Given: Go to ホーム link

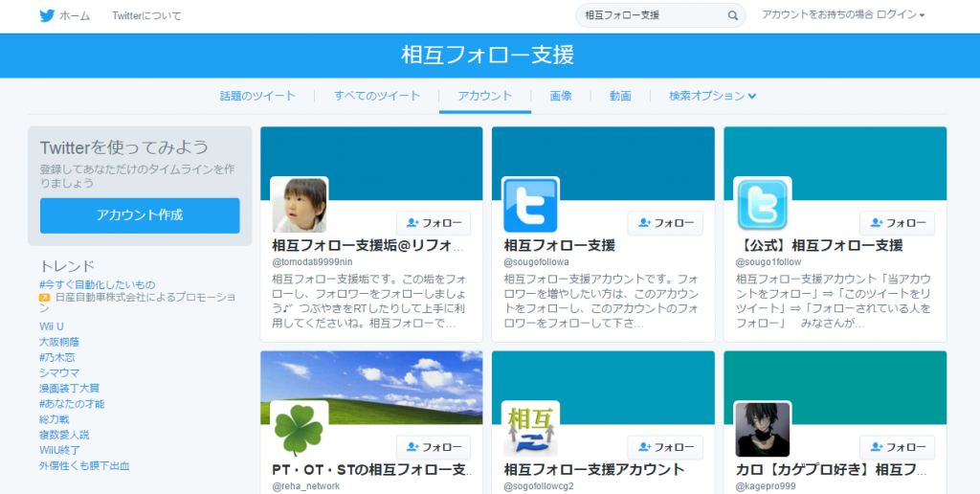Looking at the screenshot, I should coord(75,16).
